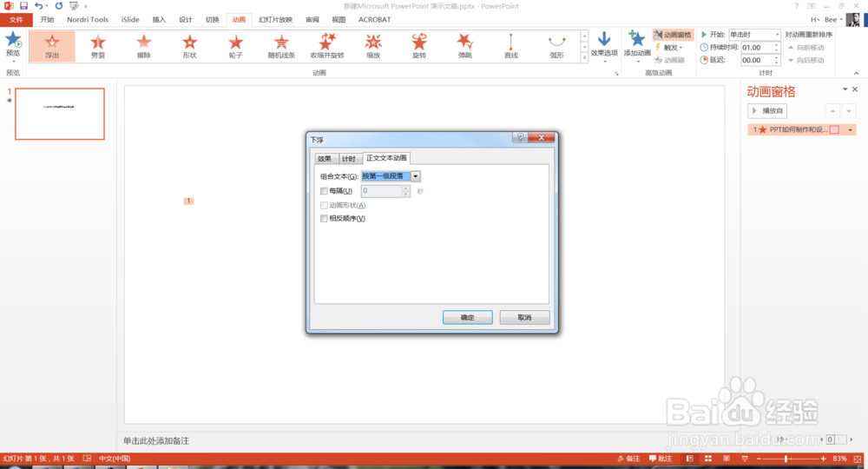Open the 文件 (File) menu

(16, 19)
